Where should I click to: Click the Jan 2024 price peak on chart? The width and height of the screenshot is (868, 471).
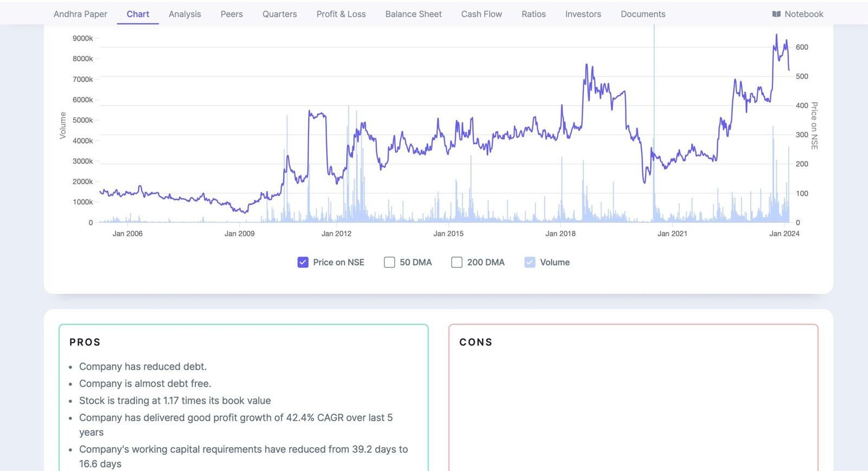pyautogui.click(x=776, y=35)
